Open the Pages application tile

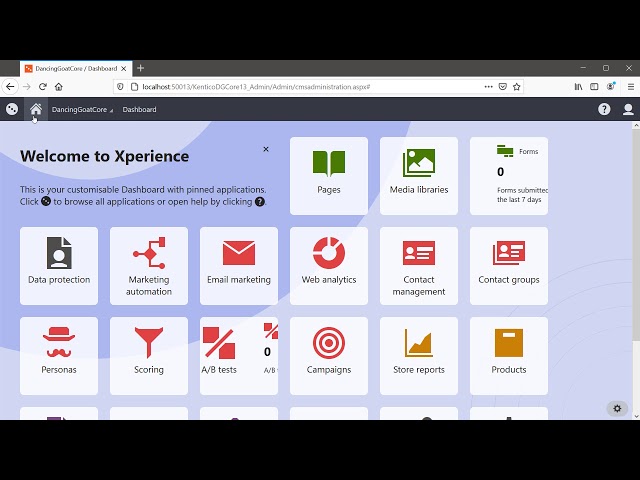[x=329, y=176]
